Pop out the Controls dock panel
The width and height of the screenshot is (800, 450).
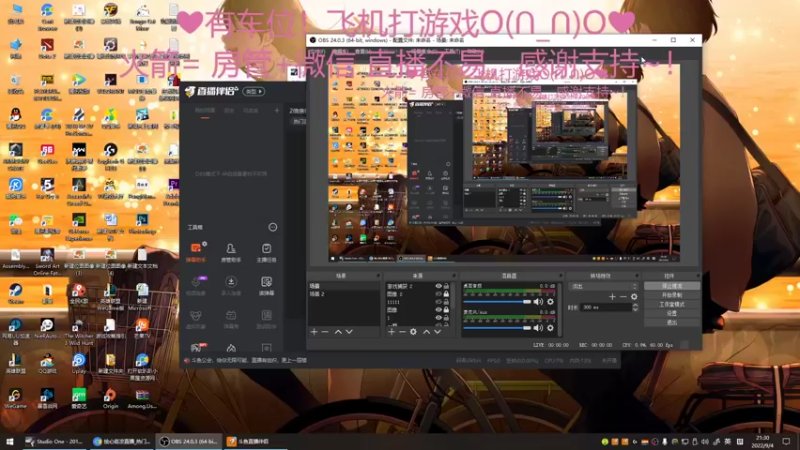pos(697,276)
